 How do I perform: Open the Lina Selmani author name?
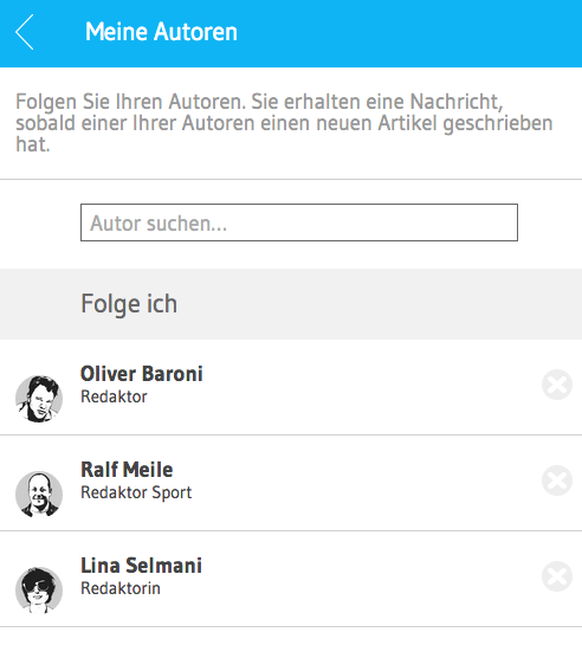coord(141,566)
